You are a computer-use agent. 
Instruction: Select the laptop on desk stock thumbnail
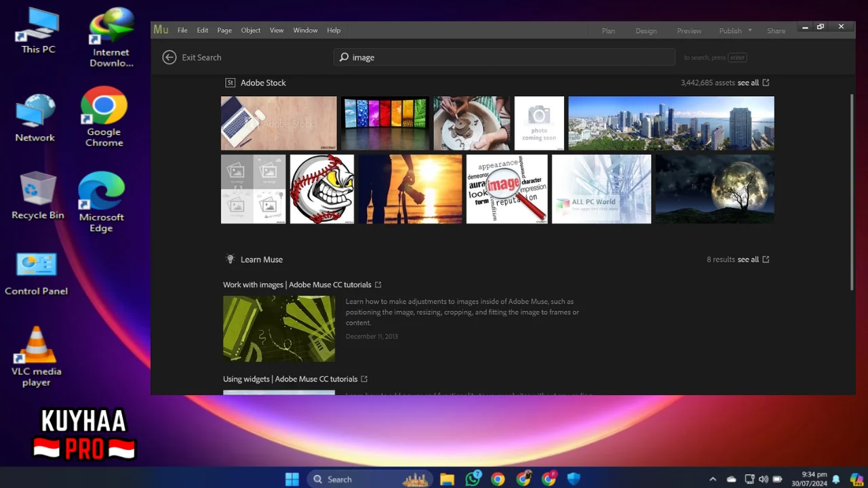point(279,123)
